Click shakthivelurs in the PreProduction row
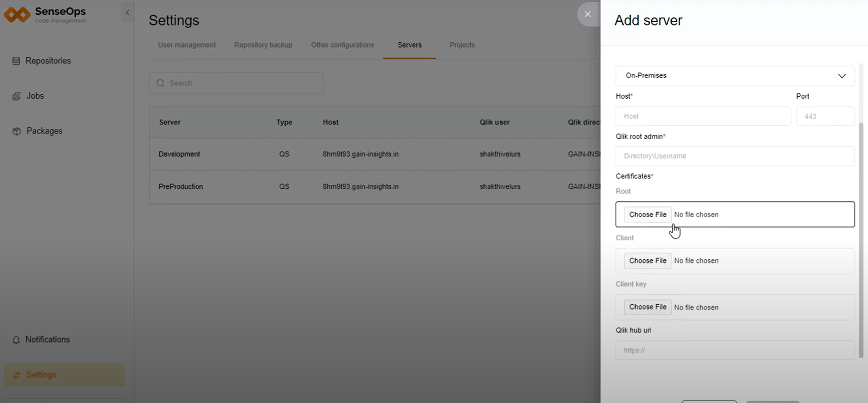Image resolution: width=868 pixels, height=403 pixels. pyautogui.click(x=500, y=187)
